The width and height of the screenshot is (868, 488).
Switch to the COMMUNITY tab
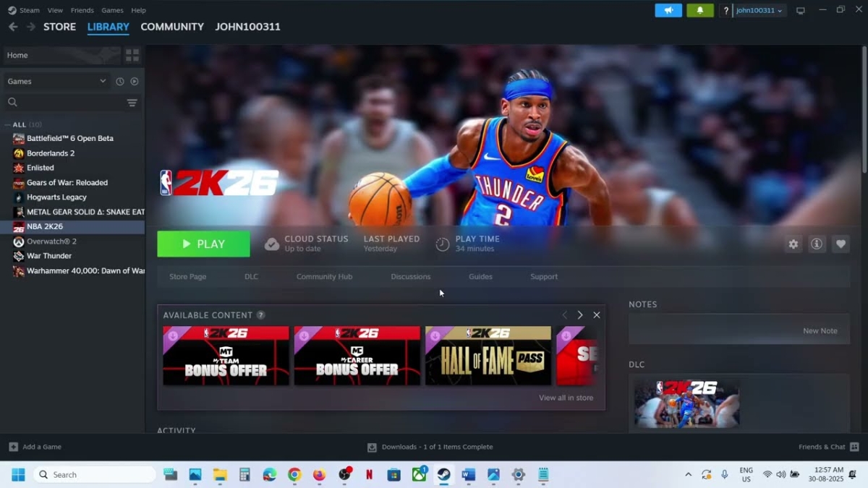(x=172, y=27)
